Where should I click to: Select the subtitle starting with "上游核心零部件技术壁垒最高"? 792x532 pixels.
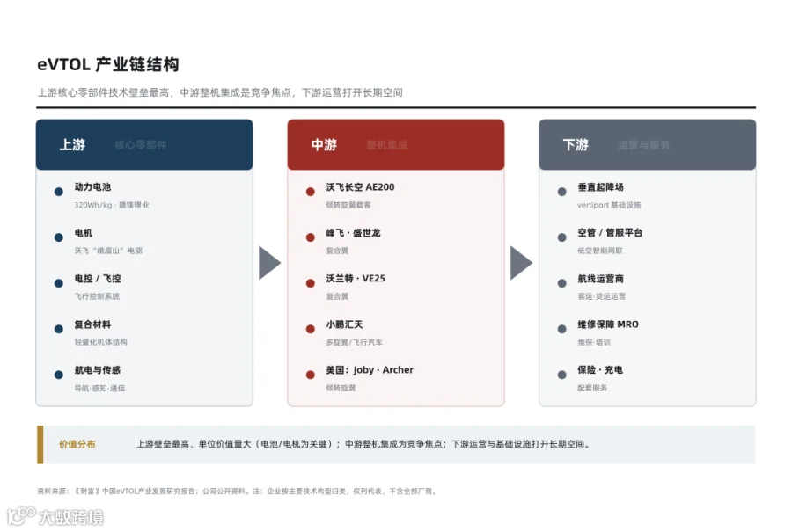pos(220,92)
